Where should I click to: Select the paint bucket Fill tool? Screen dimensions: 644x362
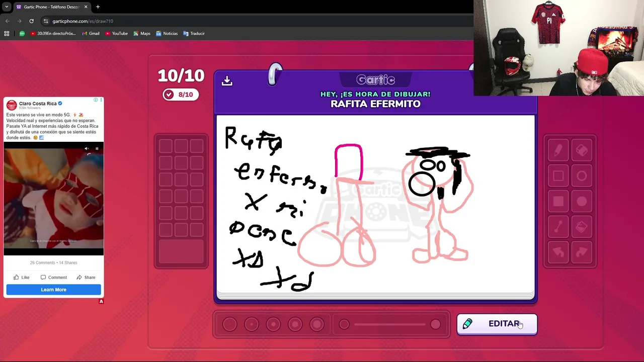coord(582,227)
